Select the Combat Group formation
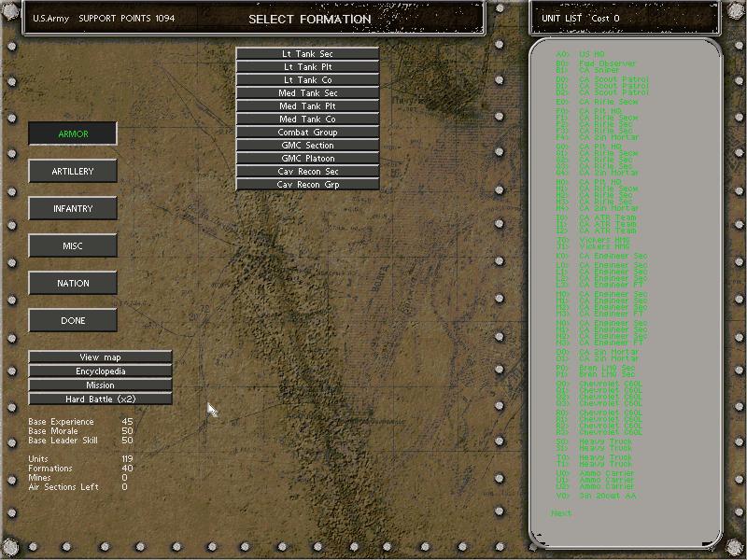747x560 pixels. [307, 133]
